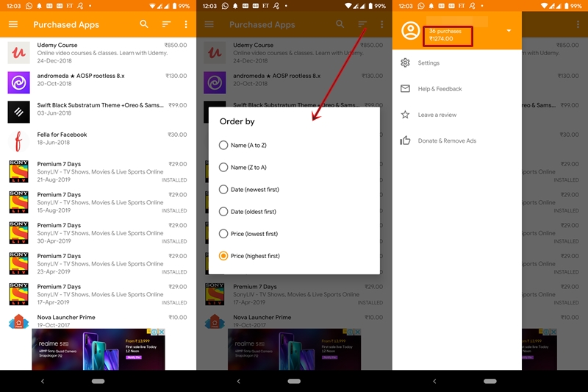
Task: Tap profile avatar in navigation drawer header
Action: coord(411,30)
